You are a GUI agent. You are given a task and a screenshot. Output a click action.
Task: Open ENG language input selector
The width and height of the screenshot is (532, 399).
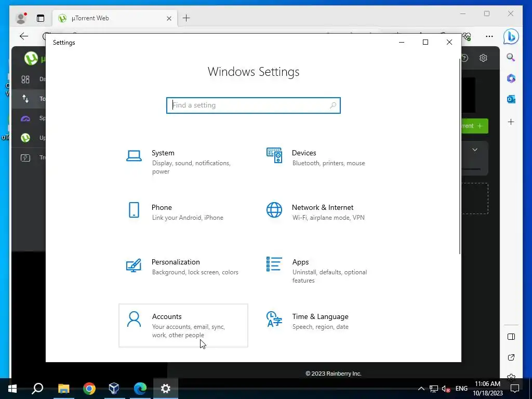461,389
